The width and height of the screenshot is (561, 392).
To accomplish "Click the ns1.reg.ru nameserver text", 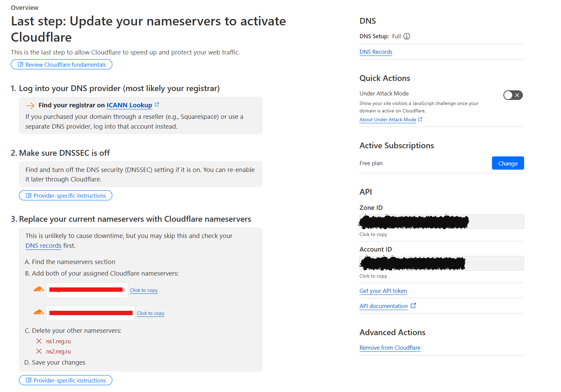I will tap(59, 341).
